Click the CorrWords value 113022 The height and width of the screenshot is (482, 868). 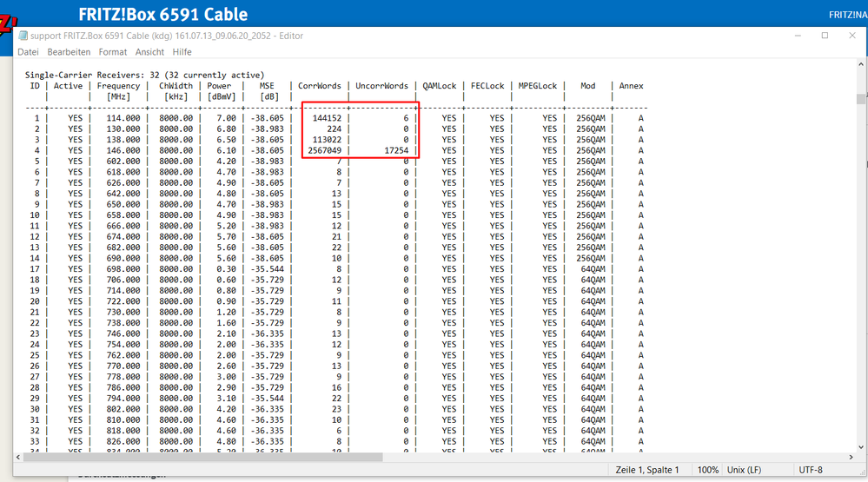pyautogui.click(x=327, y=140)
